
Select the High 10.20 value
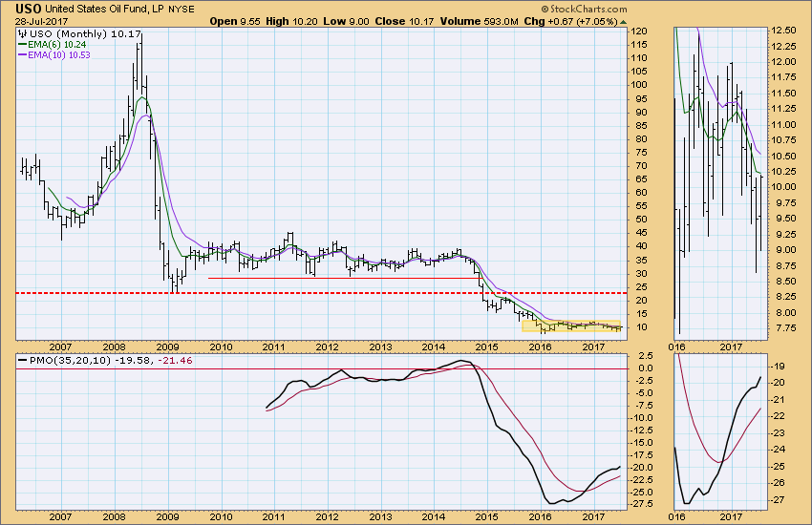click(x=291, y=22)
